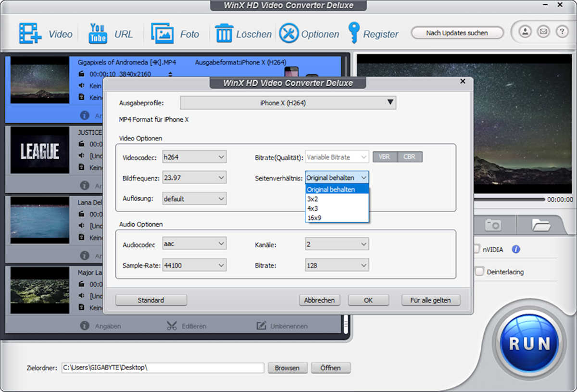Open Optionen settings wrench icon
The height and width of the screenshot is (392, 577).
289,34
